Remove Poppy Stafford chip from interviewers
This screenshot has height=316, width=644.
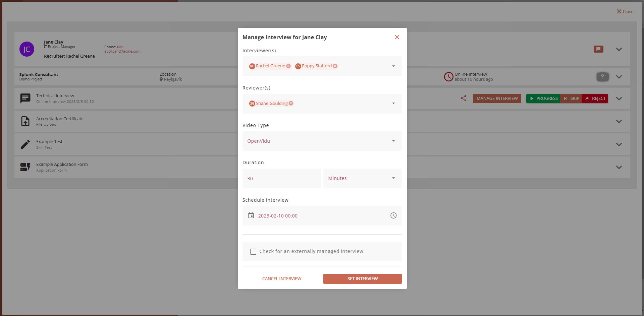click(x=335, y=66)
